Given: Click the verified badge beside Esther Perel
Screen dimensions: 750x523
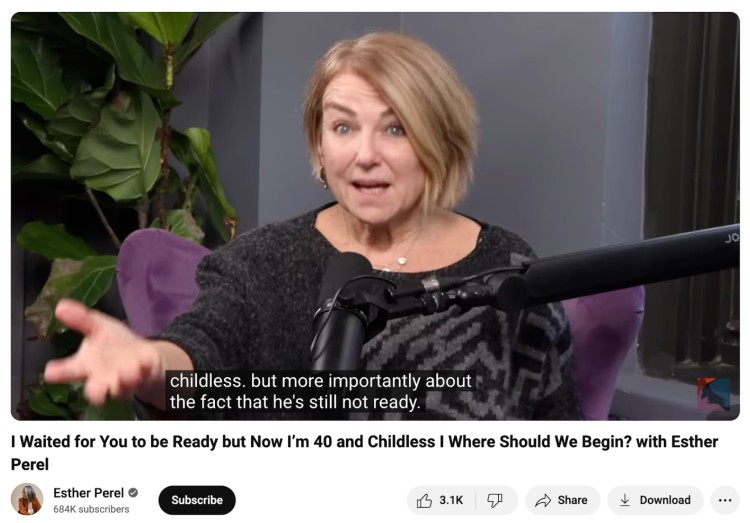Looking at the screenshot, I should click(x=133, y=492).
